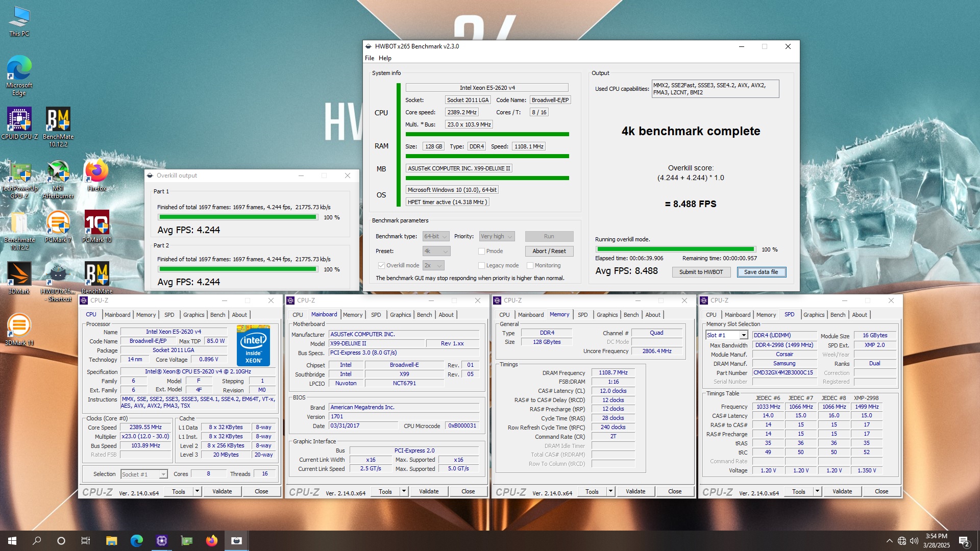Enable Legacy mode checkbox
The image size is (980, 551).
point(481,265)
